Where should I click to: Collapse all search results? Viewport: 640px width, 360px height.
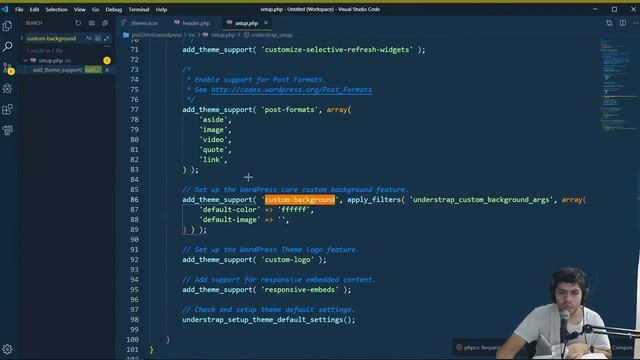coord(105,23)
